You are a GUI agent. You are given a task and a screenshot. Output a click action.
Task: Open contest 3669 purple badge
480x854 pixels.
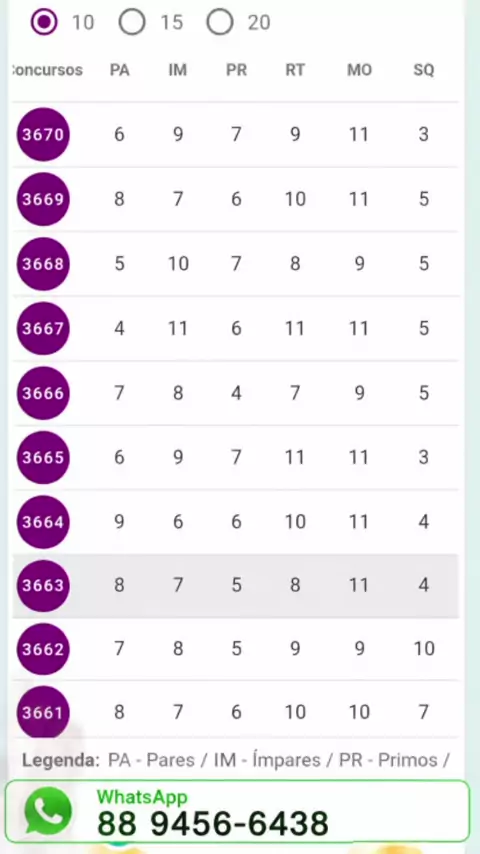pyautogui.click(x=43, y=199)
